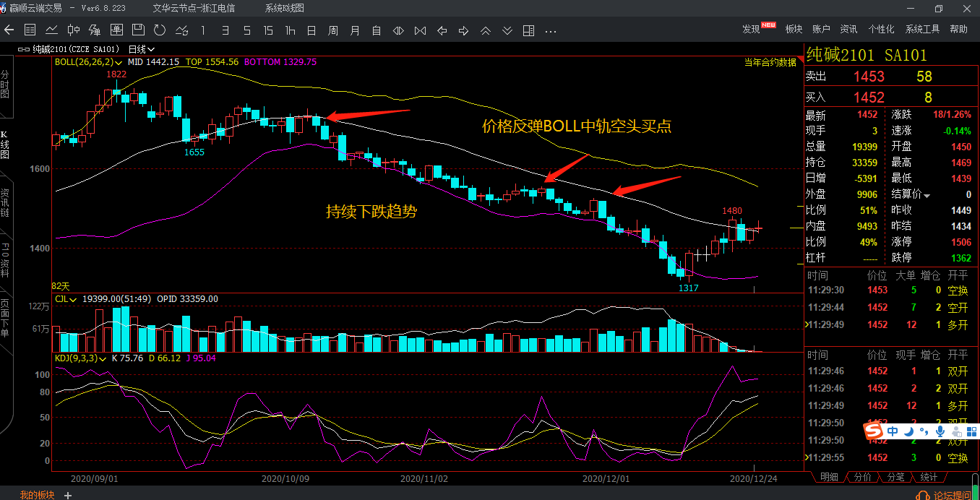Click the save icon in toolbar

tap(138, 30)
